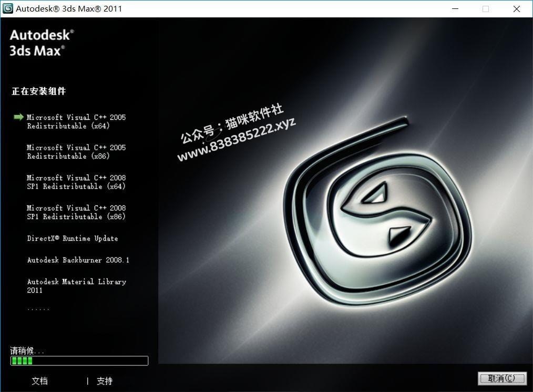
Task: Click the 正在安装组件 heading
Action: (38, 91)
